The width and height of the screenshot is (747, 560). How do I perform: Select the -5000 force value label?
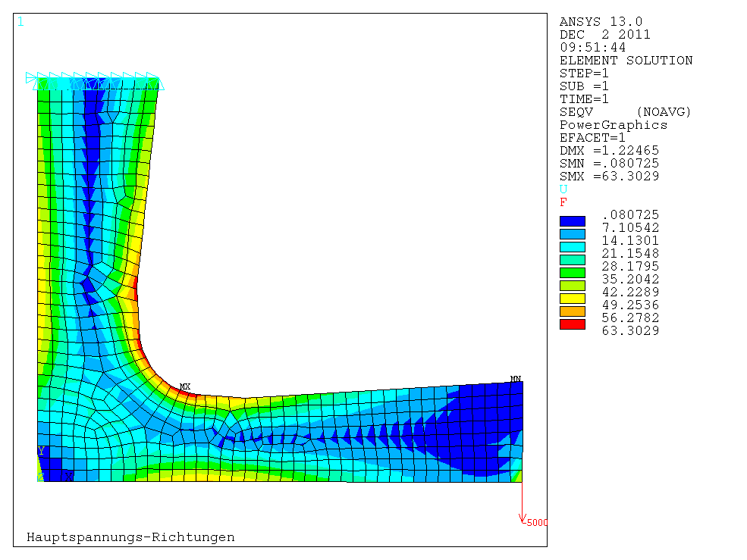click(535, 523)
